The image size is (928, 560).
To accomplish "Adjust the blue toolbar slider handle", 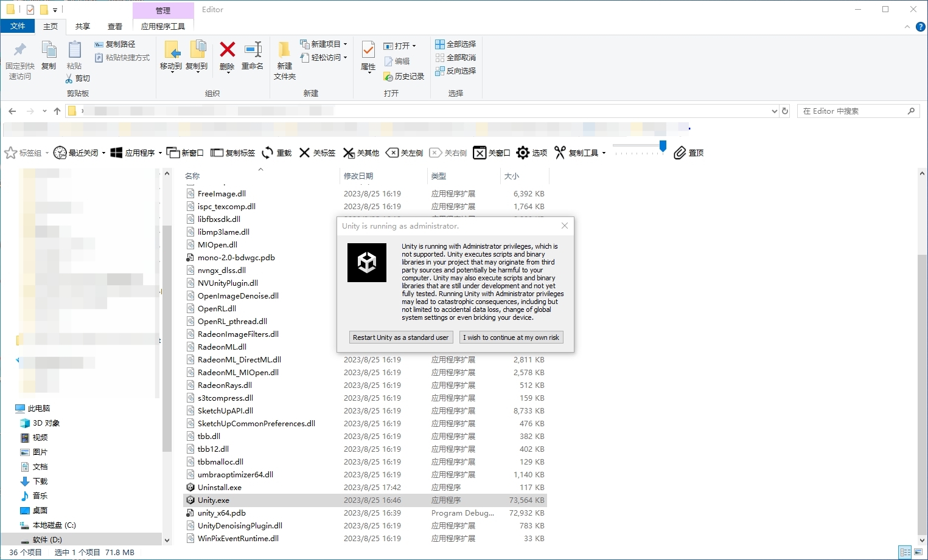I will [x=663, y=147].
